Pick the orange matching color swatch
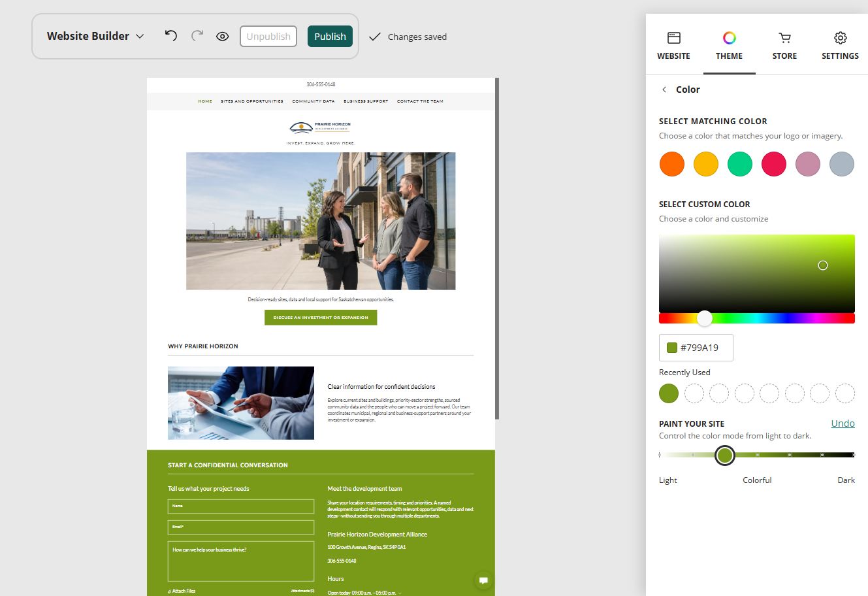The image size is (868, 596). tap(672, 164)
